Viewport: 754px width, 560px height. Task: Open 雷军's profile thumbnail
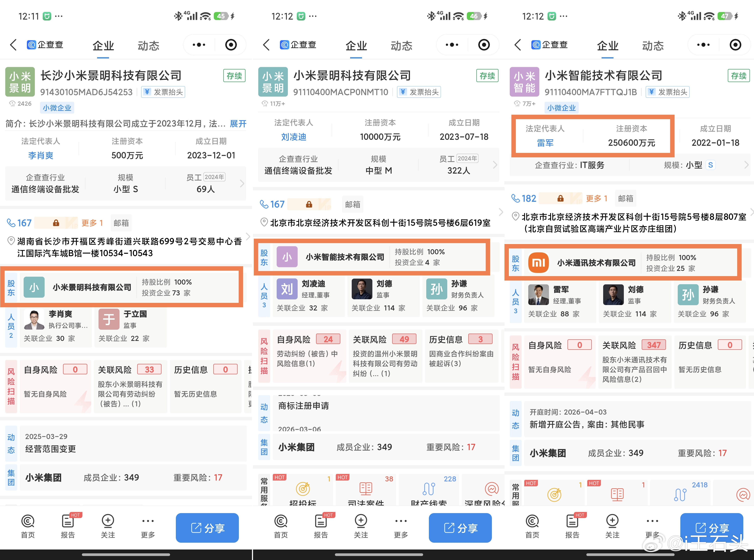coord(538,295)
